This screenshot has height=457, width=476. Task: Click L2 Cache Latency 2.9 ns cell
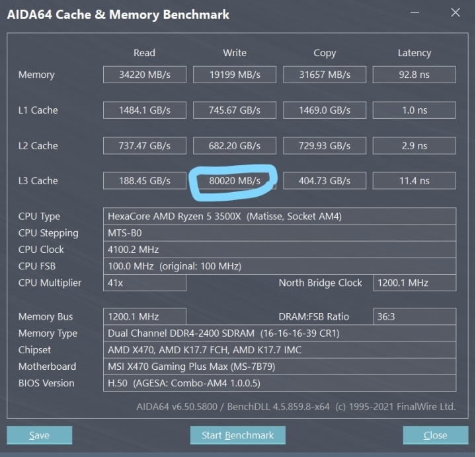[x=415, y=145]
